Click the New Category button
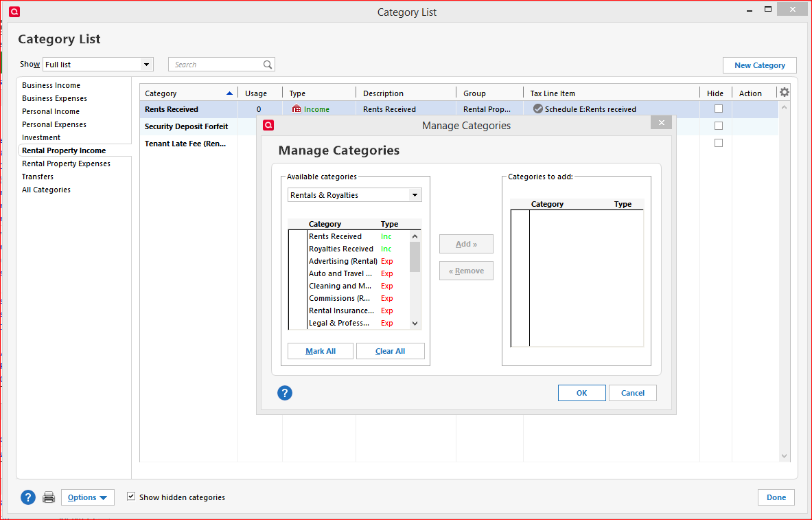The image size is (812, 520). [x=759, y=65]
